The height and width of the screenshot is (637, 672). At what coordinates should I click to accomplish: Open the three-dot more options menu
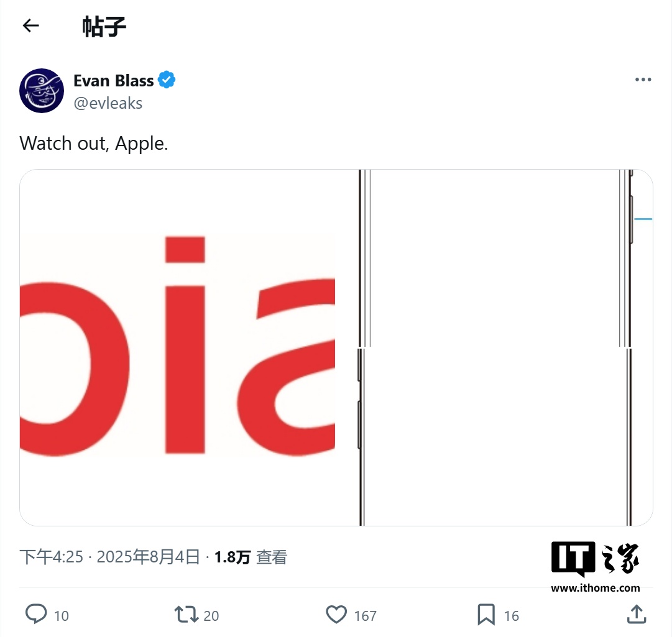pos(643,80)
